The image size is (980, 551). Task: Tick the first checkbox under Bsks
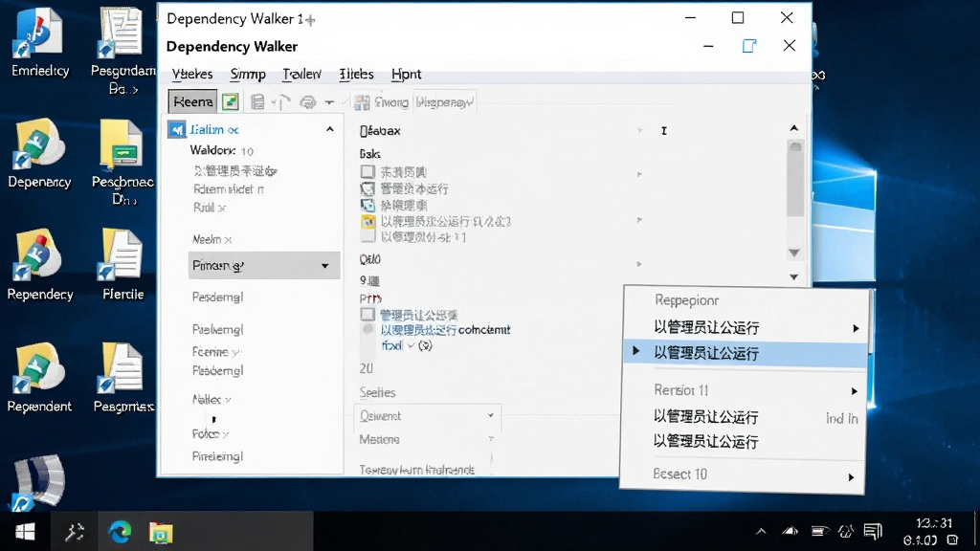tap(367, 172)
